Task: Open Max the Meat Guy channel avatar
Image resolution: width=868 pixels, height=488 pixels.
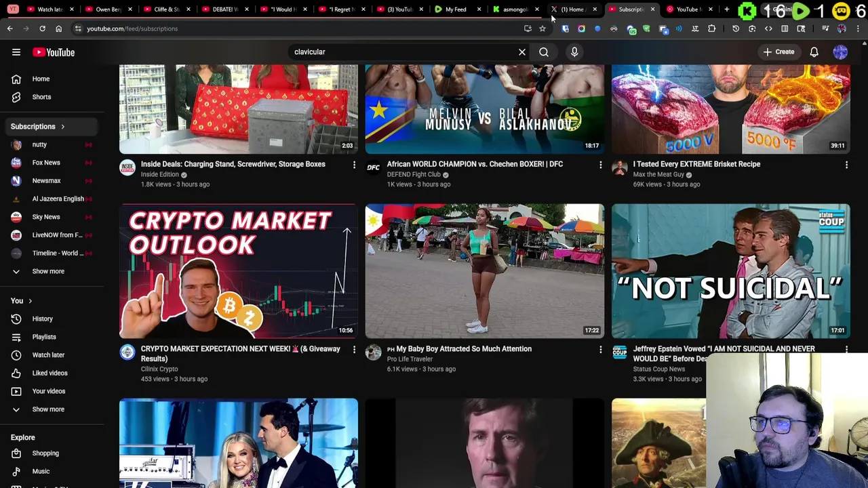Action: coord(620,168)
